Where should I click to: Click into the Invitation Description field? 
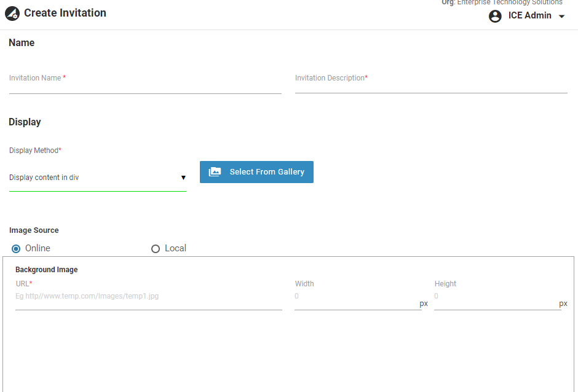coord(430,85)
